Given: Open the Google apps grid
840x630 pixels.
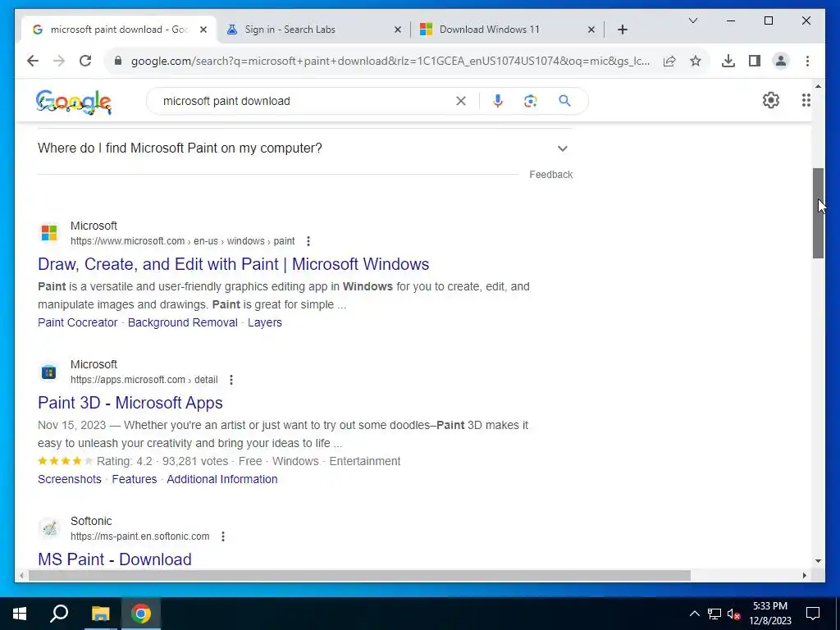Looking at the screenshot, I should (x=806, y=100).
